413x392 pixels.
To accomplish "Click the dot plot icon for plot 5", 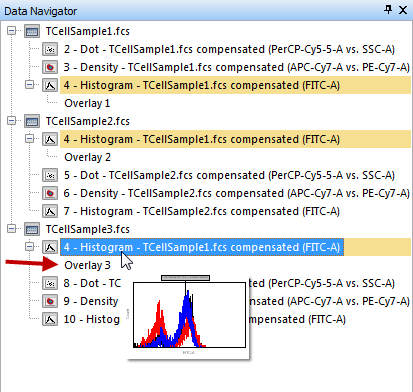I will (50, 175).
